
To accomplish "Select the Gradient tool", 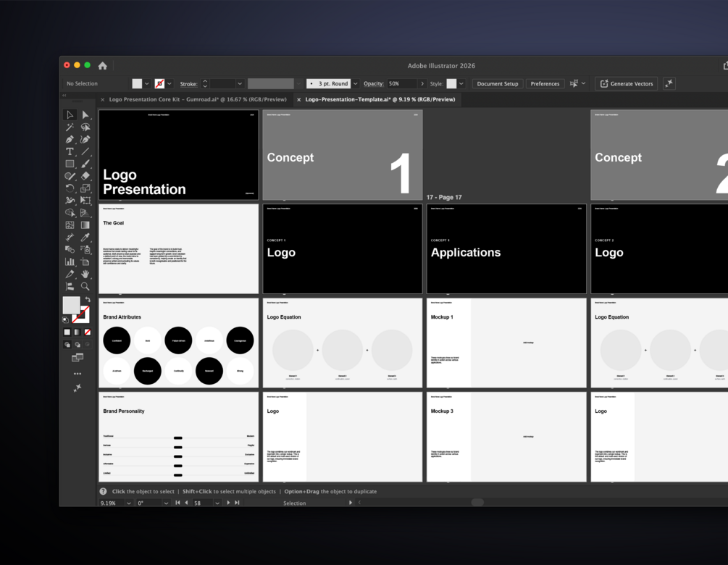I will click(85, 225).
